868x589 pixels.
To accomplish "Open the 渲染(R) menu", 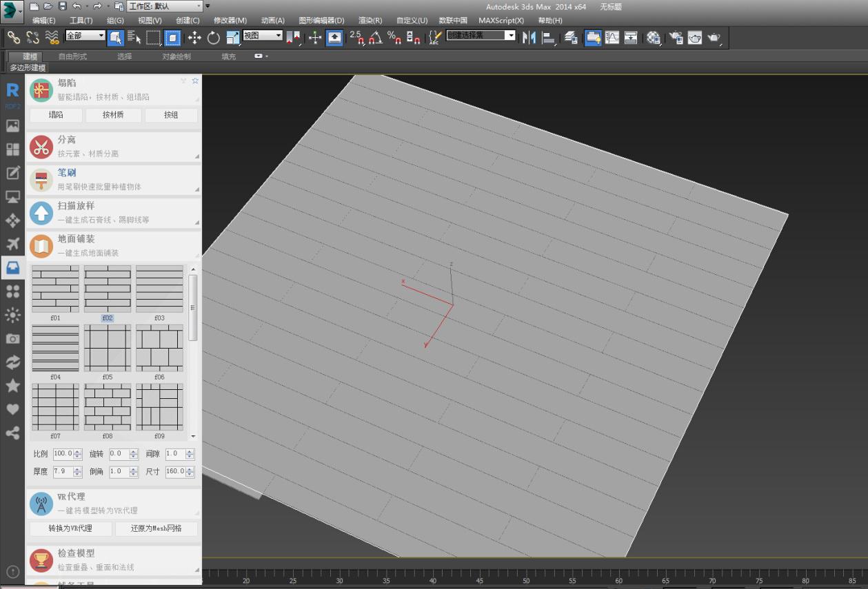I will click(370, 21).
